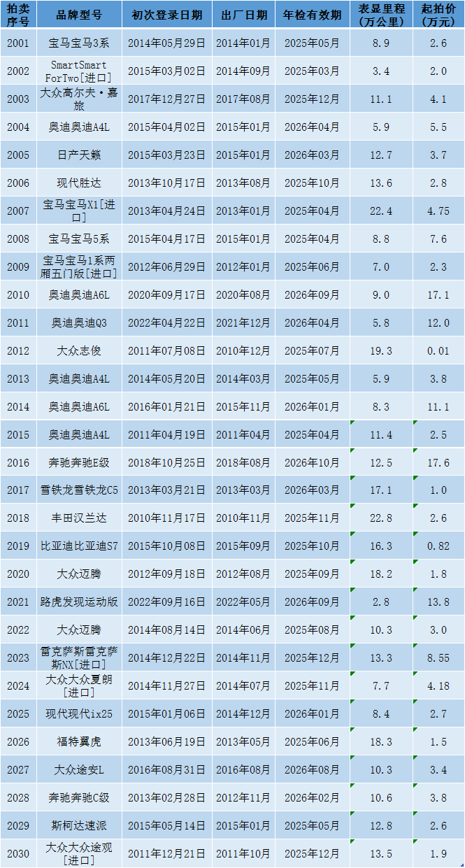Select the 大众志俊 model cell

click(79, 350)
